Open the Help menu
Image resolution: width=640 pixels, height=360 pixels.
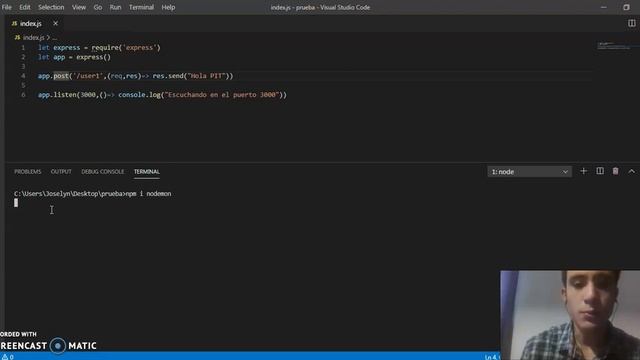click(168, 7)
